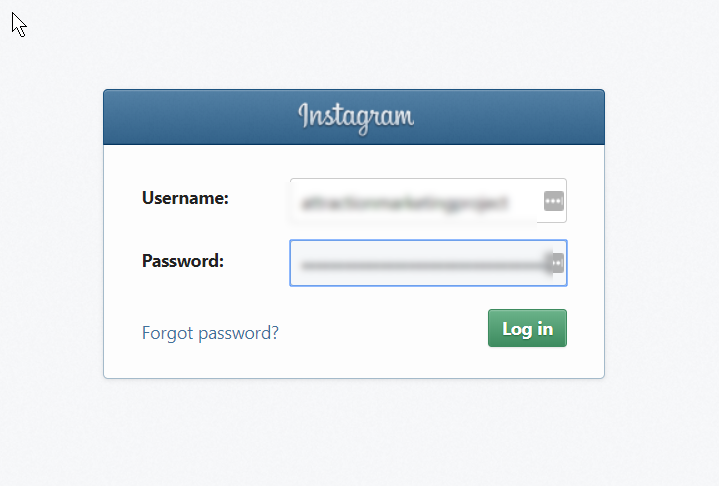The width and height of the screenshot is (719, 486).
Task: Click the blue Instagram header bar
Action: [354, 117]
